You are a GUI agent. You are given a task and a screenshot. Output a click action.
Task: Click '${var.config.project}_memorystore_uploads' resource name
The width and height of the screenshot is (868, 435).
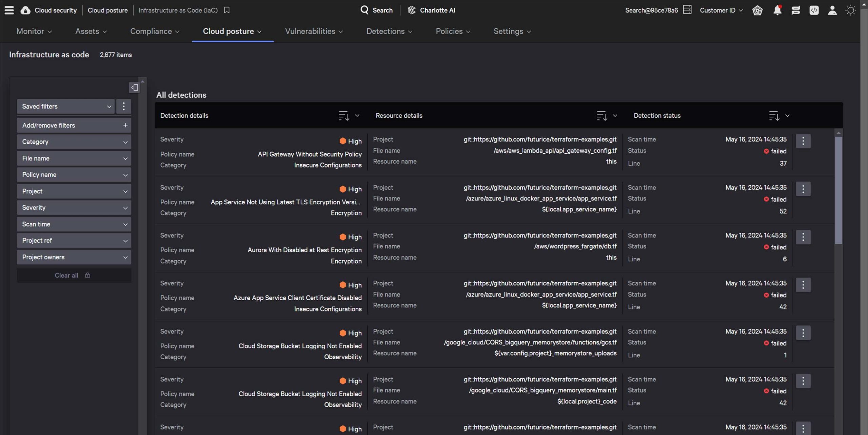(555, 353)
